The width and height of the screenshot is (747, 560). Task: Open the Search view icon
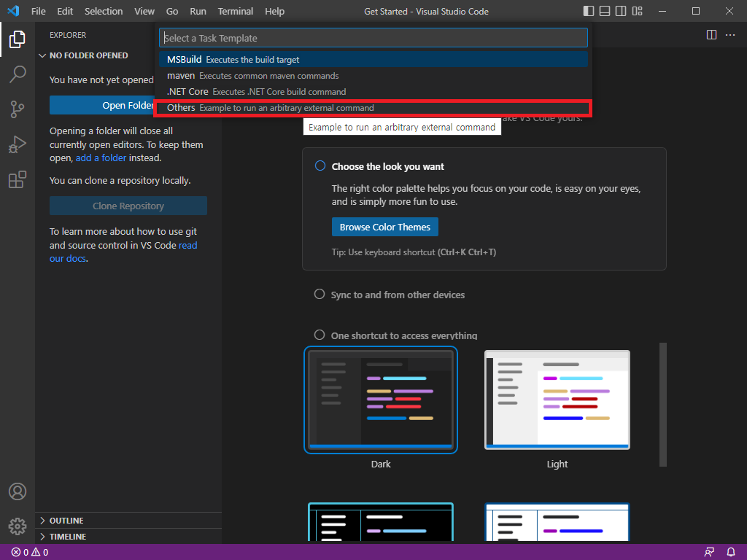(18, 74)
